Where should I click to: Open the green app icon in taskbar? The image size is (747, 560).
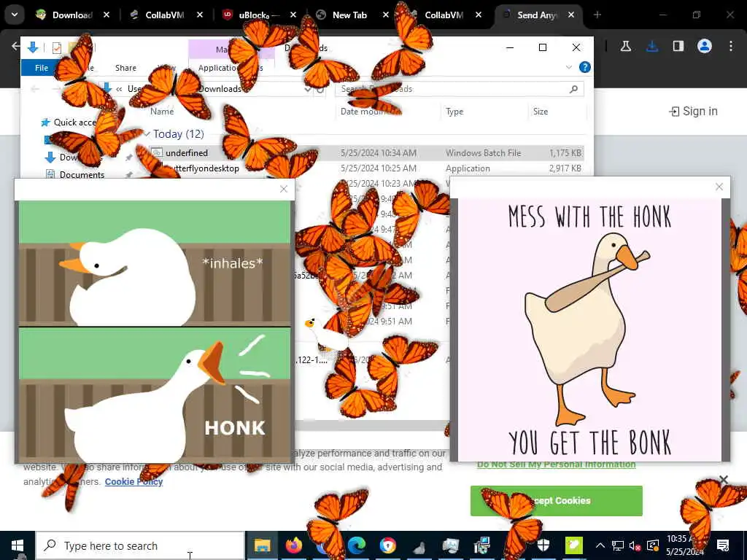(573, 545)
